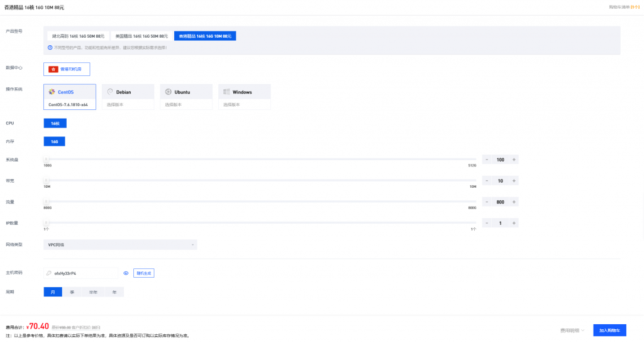
Task: Decrease traffic with the minus icon
Action: (x=487, y=202)
